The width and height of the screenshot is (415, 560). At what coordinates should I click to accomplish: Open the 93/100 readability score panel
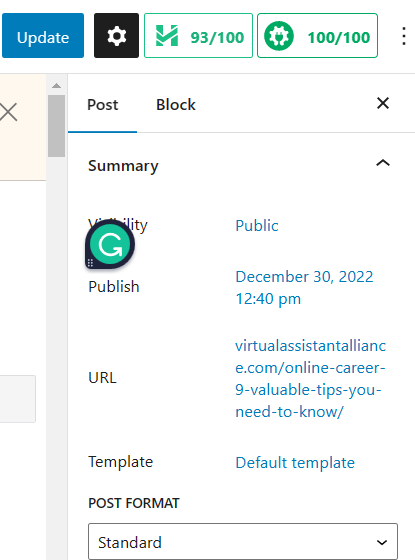[x=198, y=36]
